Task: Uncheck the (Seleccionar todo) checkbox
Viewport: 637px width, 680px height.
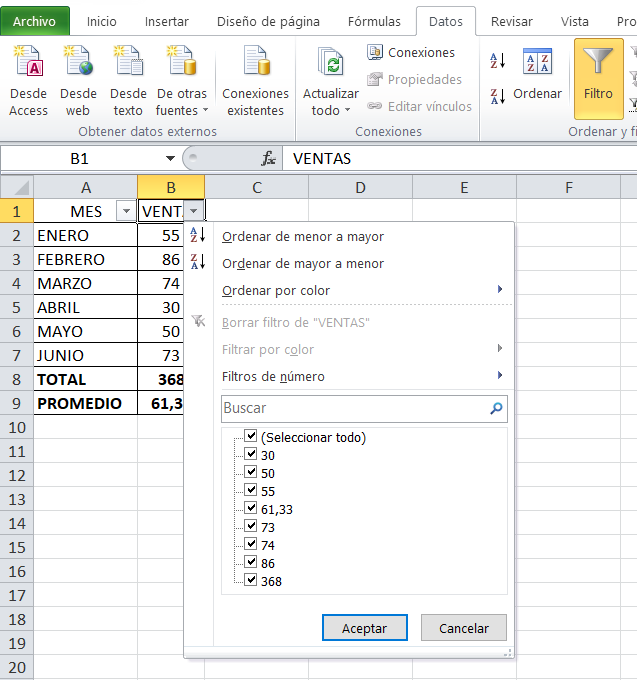Action: click(251, 437)
